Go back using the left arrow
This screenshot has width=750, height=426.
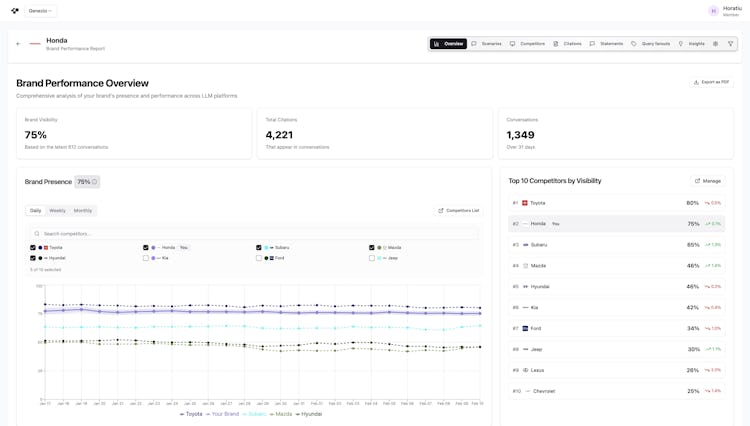tap(19, 44)
